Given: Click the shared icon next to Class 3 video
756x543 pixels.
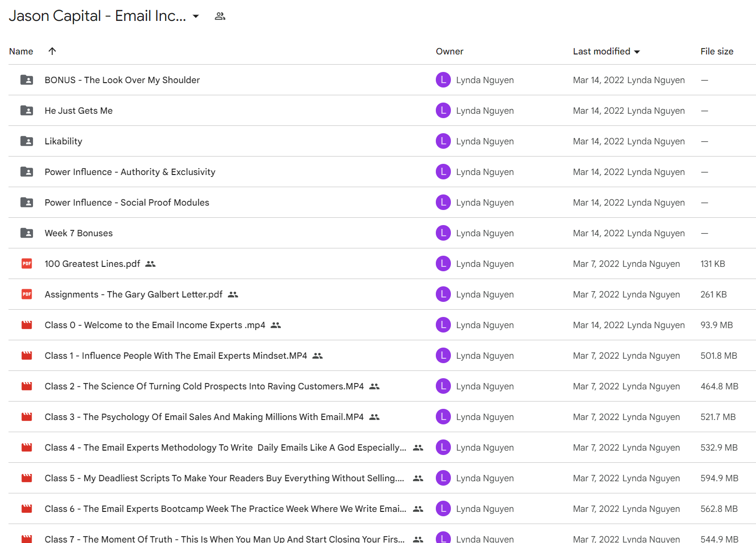Looking at the screenshot, I should (375, 417).
